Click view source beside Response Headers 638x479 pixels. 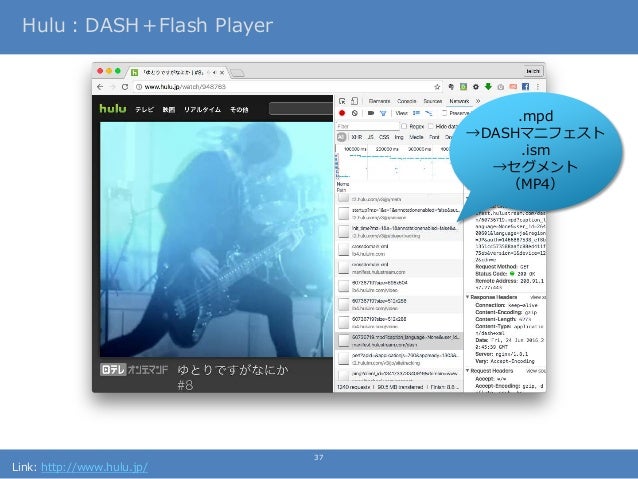[538, 297]
